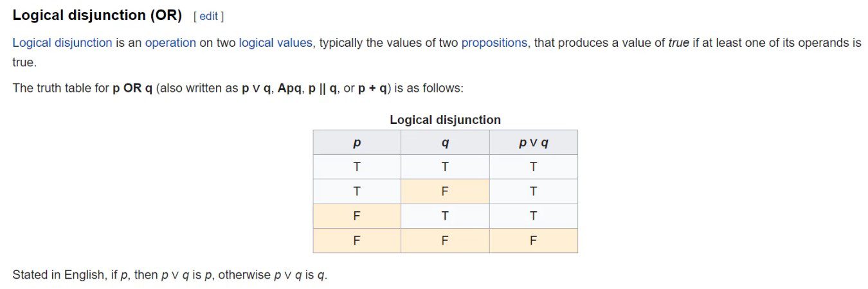Click the second row T result cell
The width and height of the screenshot is (868, 289).
point(533,191)
